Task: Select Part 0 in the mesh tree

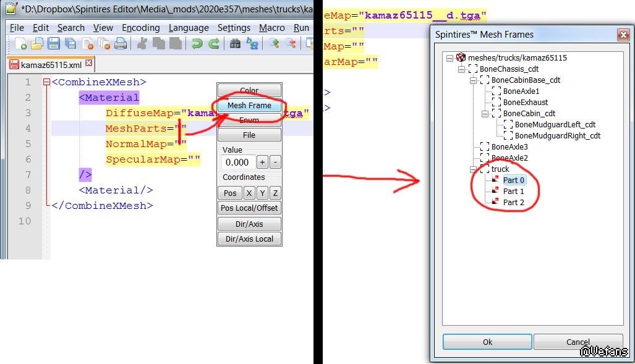Action: pos(514,180)
